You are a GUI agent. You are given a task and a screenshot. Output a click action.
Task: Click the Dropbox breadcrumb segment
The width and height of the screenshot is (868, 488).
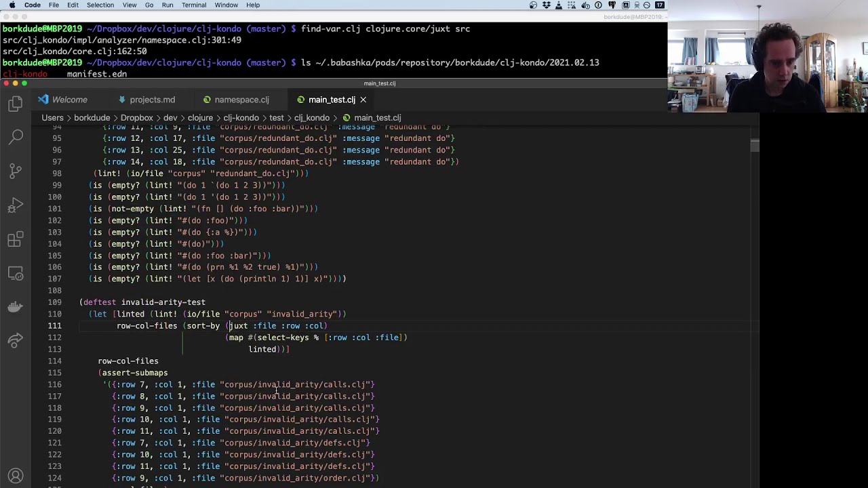[137, 118]
